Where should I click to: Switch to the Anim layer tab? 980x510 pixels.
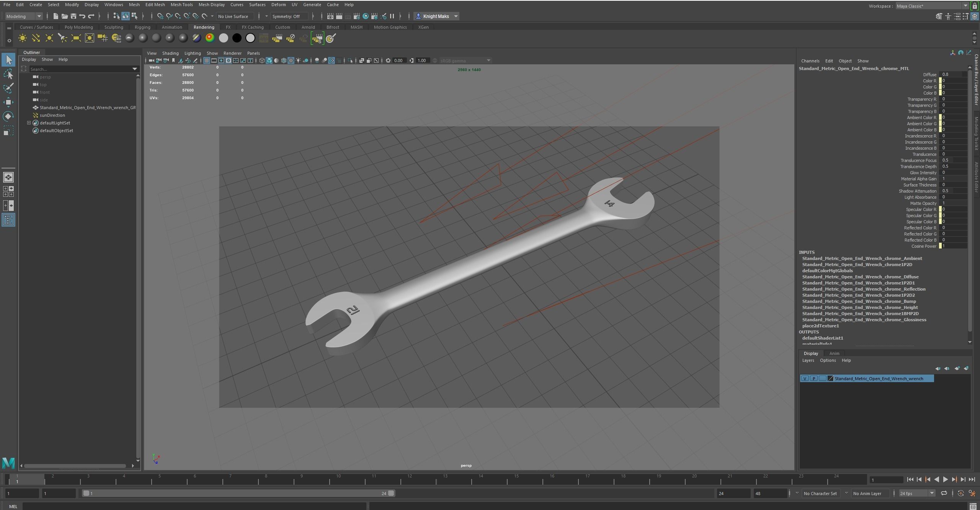click(x=834, y=353)
